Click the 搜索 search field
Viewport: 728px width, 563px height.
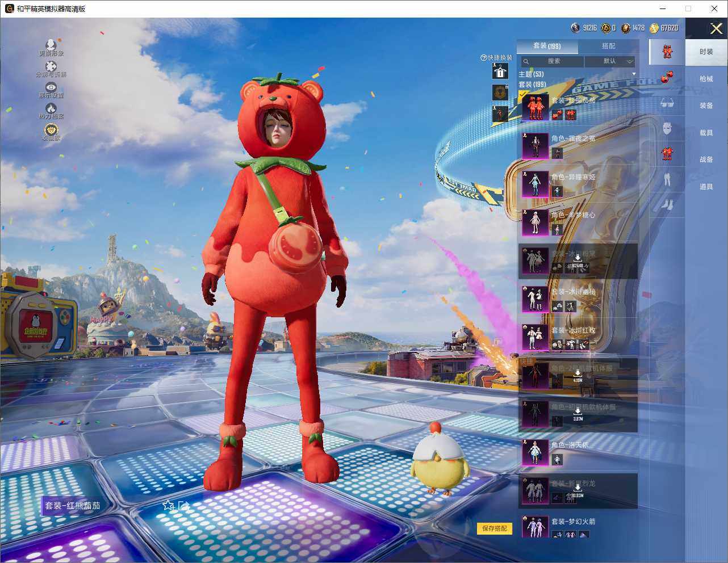[552, 61]
